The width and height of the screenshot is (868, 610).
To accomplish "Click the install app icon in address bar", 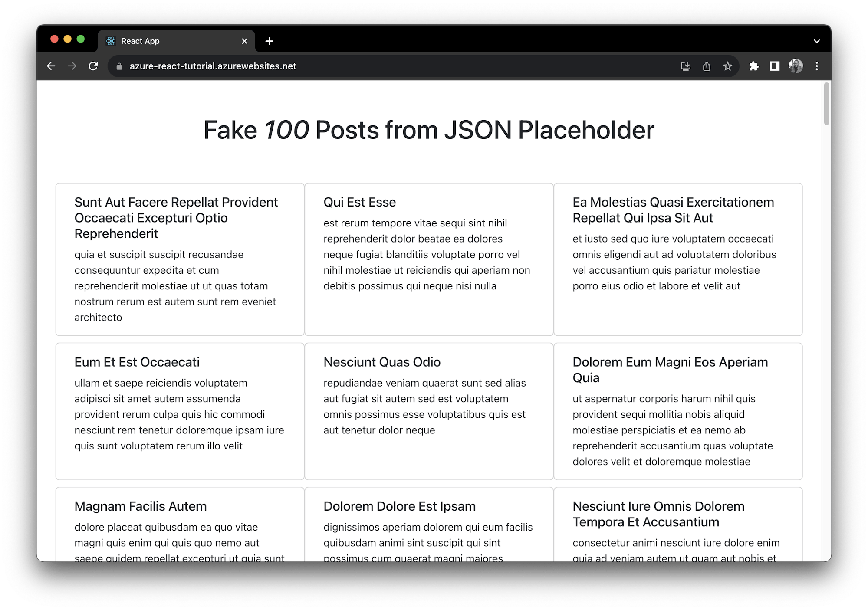I will click(x=685, y=66).
